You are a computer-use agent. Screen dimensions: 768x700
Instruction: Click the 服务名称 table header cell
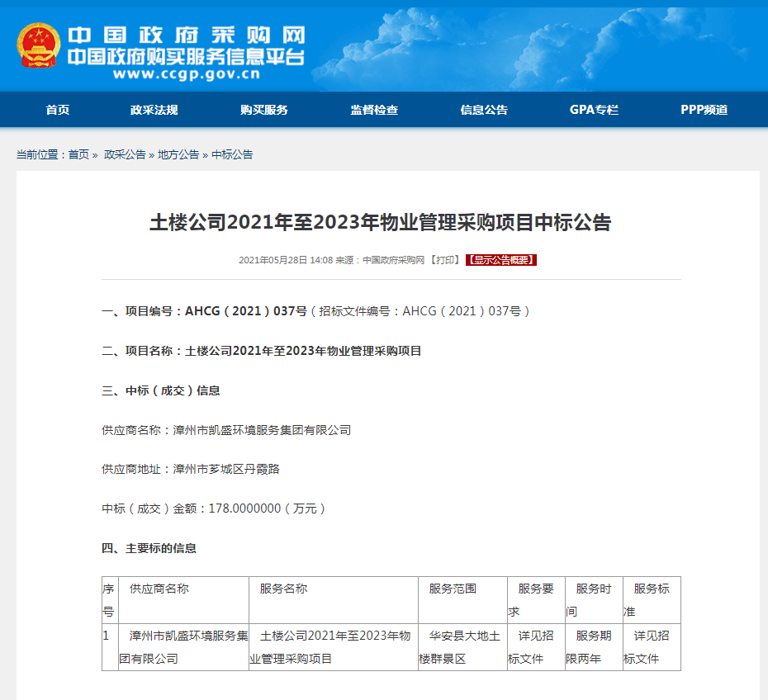tap(334, 600)
